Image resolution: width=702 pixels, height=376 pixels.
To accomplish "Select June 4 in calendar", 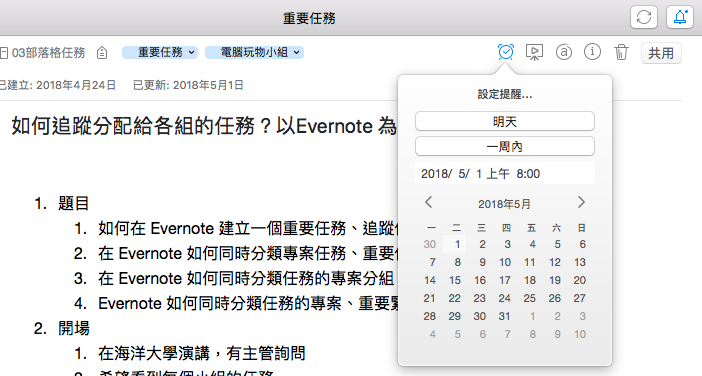I will pyautogui.click(x=432, y=334).
